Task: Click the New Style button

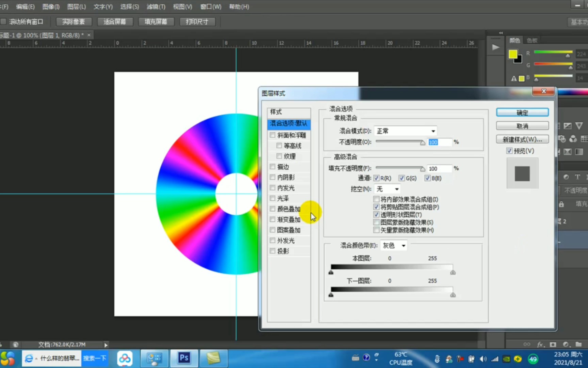Action: [522, 139]
